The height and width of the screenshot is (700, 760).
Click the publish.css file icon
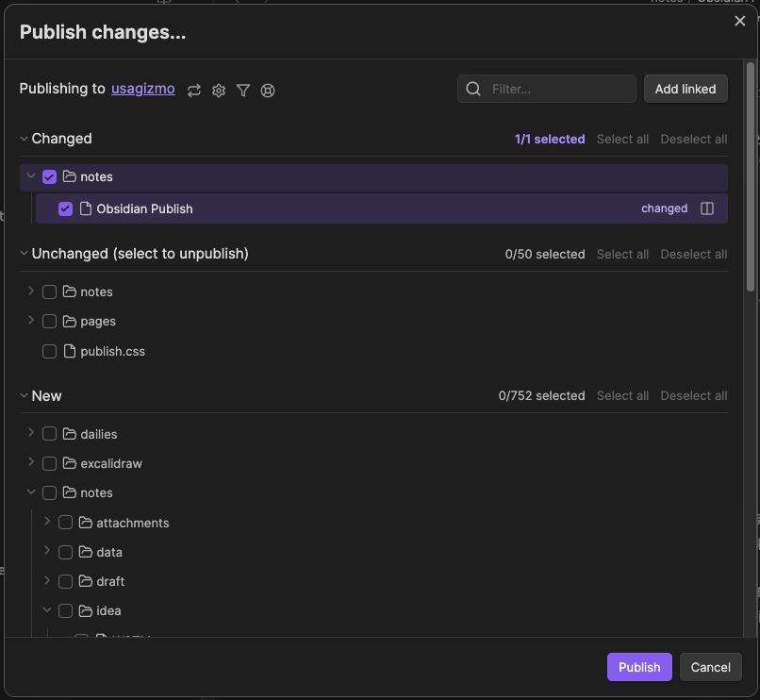click(x=70, y=351)
